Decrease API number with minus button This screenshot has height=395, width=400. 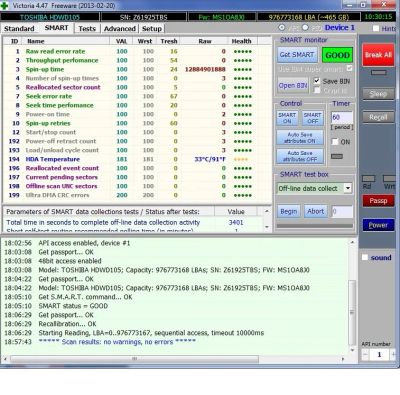pos(365,355)
